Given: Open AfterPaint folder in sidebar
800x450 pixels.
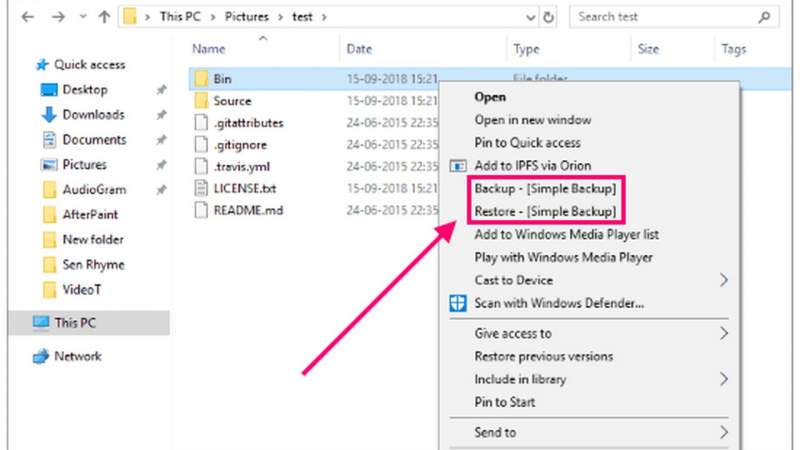Looking at the screenshot, I should (90, 215).
